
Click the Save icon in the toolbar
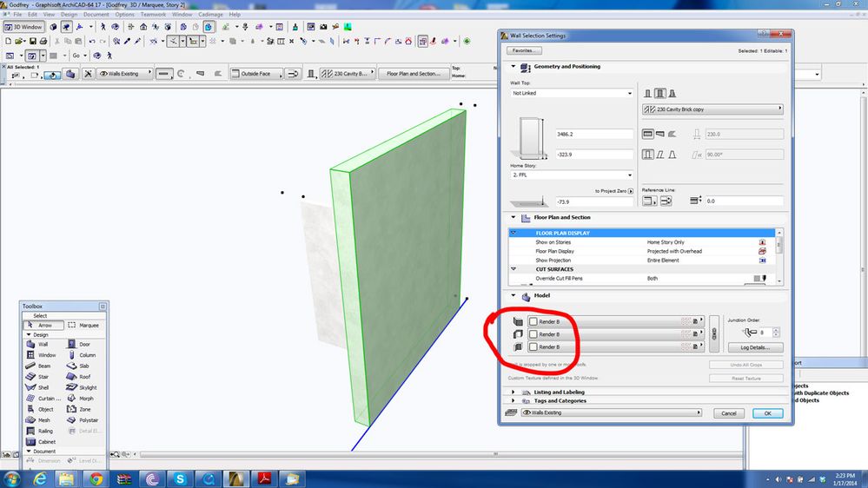pyautogui.click(x=33, y=41)
